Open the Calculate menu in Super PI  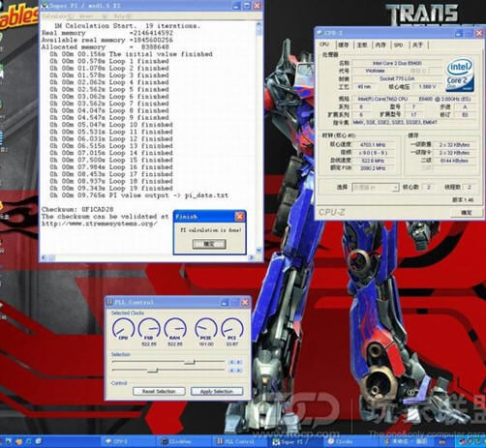click(x=58, y=15)
